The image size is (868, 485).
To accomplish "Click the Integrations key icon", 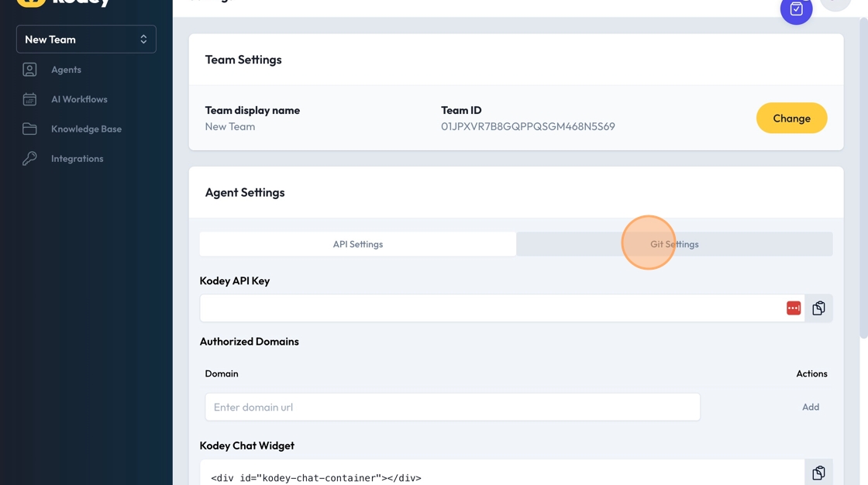I will [x=29, y=159].
